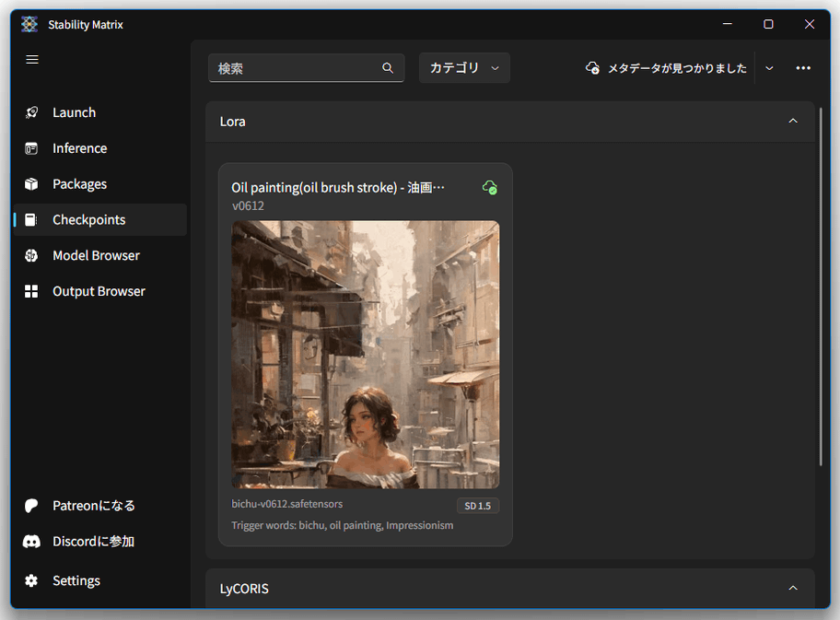Click the bichu-v0612.safetensors file name
Screen dimensions: 840x620
pyautogui.click(x=287, y=504)
